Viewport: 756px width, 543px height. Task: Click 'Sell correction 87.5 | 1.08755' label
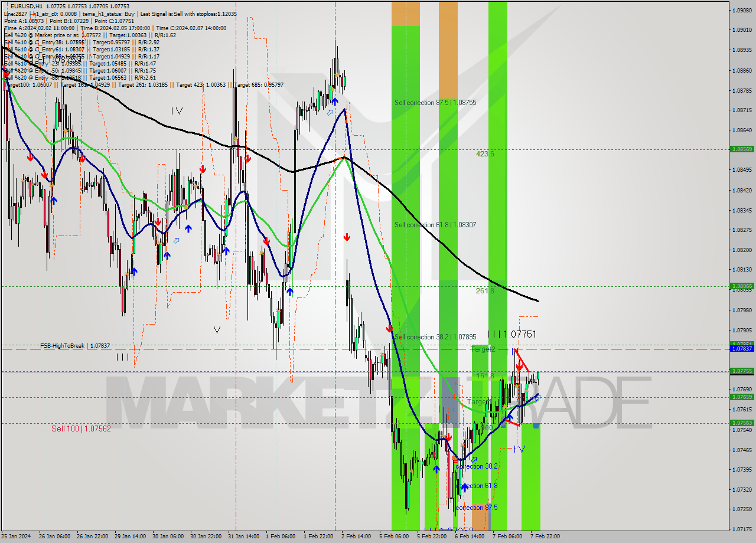click(435, 103)
